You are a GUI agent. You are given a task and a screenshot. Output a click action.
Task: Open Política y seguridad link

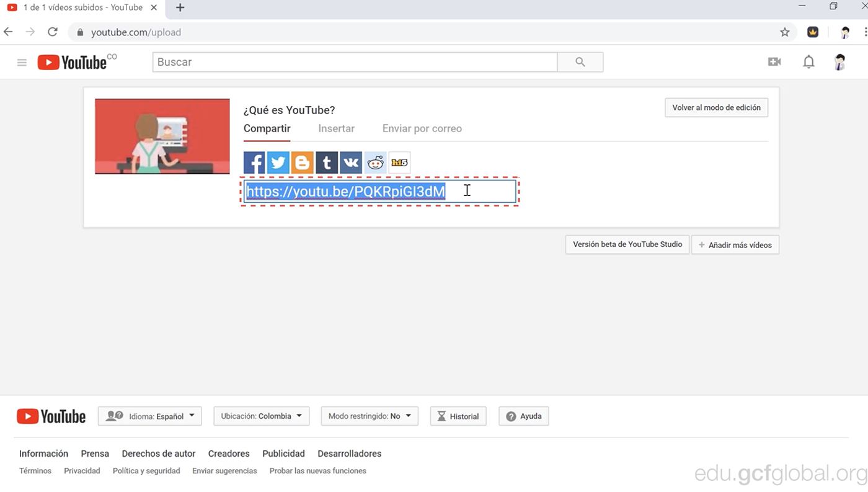[x=146, y=471]
